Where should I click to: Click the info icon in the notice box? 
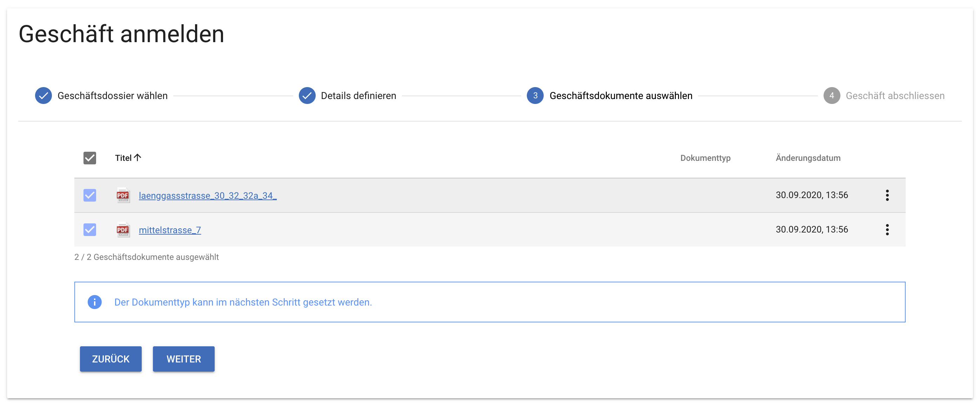point(94,302)
